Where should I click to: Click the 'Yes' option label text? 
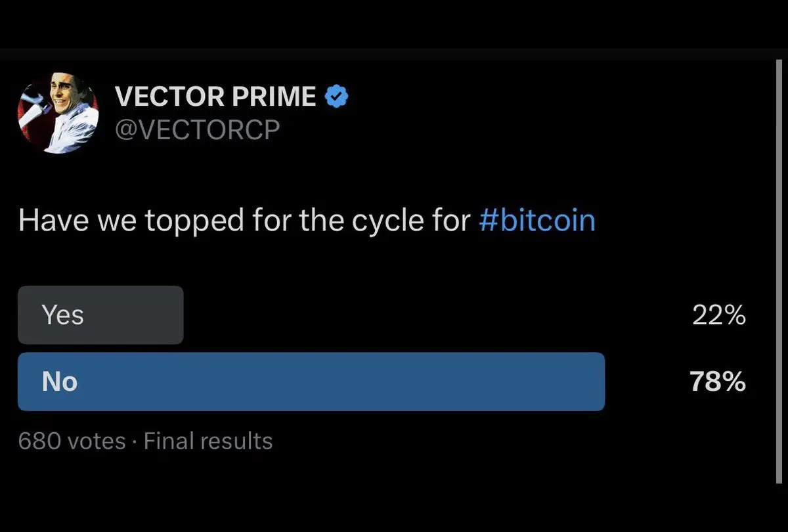(x=63, y=315)
